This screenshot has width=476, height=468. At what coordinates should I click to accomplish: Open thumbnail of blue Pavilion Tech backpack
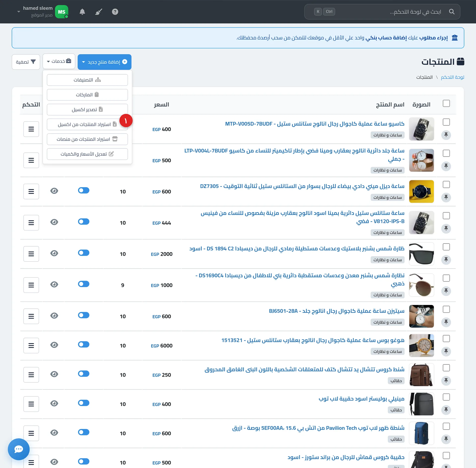[421, 433]
